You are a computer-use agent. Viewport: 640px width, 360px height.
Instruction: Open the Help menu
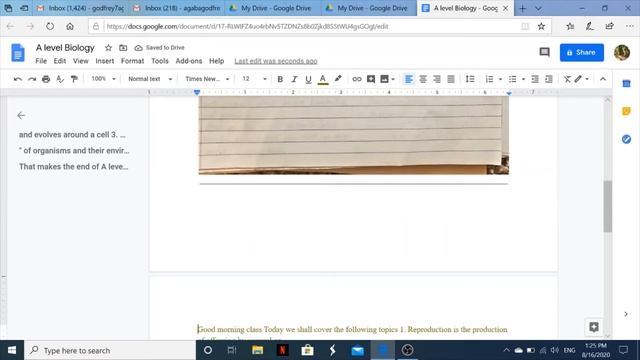coord(216,61)
